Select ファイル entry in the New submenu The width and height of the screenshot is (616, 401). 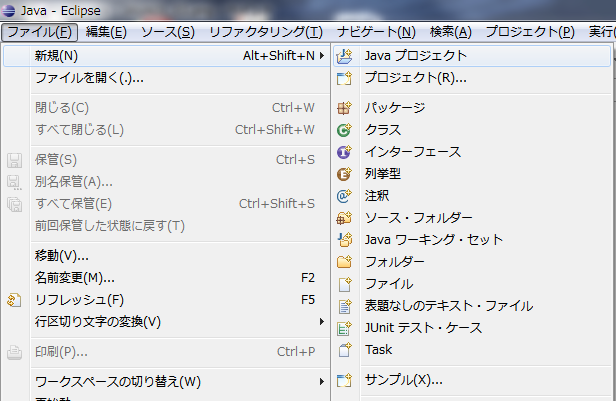(x=473, y=284)
